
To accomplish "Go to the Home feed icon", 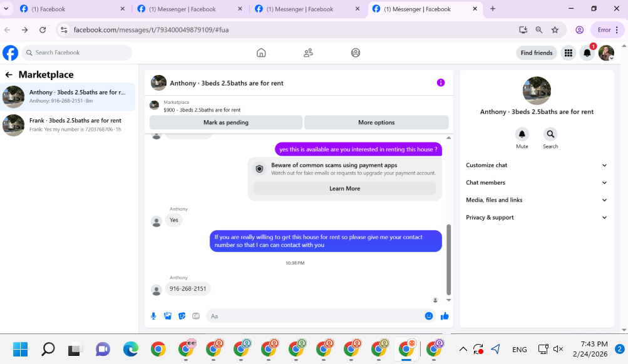I will [261, 53].
